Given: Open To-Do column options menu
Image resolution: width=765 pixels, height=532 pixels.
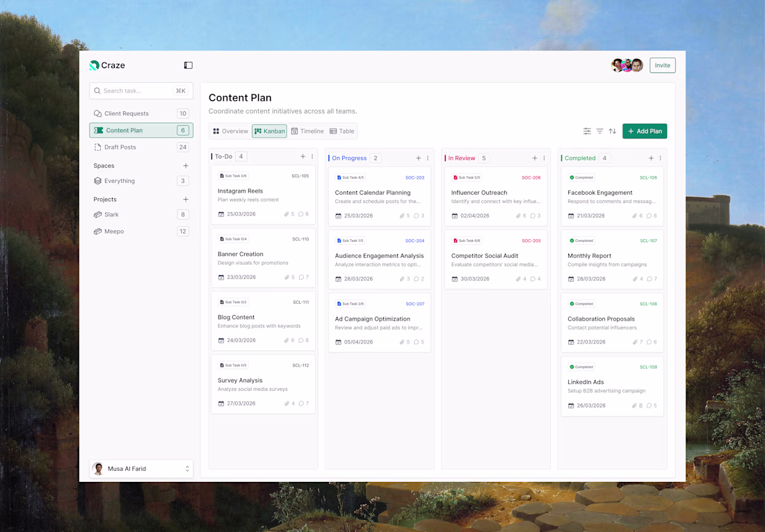Looking at the screenshot, I should (312, 156).
